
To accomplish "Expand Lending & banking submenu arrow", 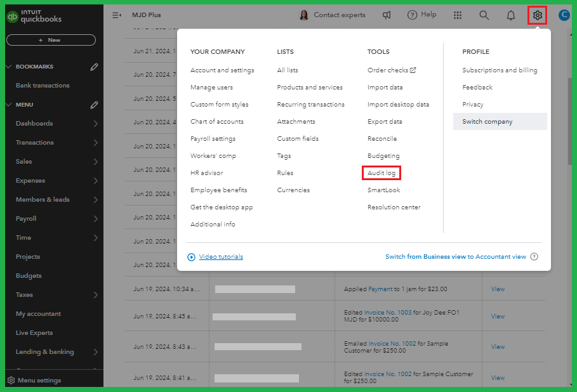I will point(96,352).
